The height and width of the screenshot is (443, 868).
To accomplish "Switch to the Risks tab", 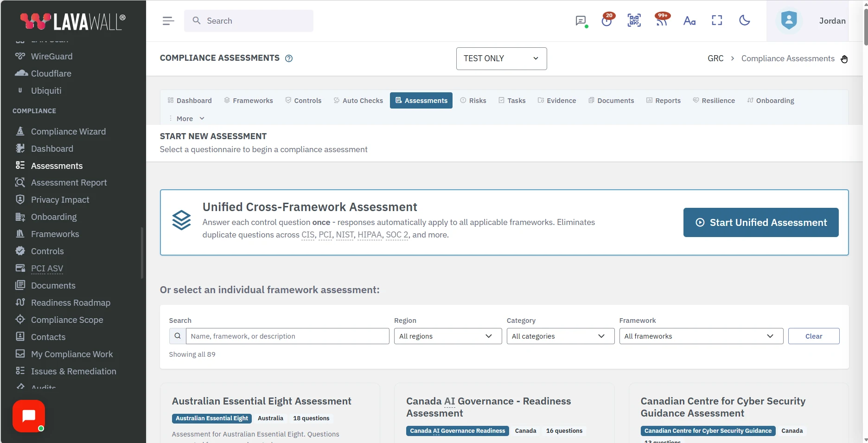I will pyautogui.click(x=473, y=101).
